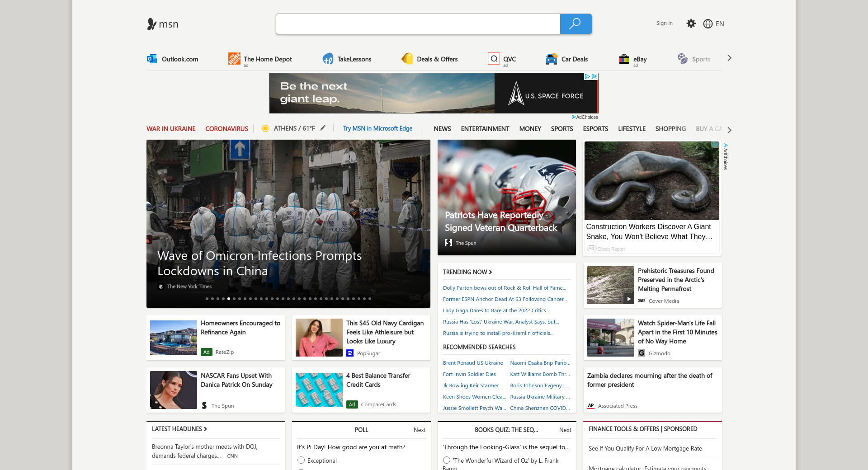Image resolution: width=868 pixels, height=470 pixels.
Task: Click Try MSN in Microsoft Edge link
Action: click(x=377, y=128)
